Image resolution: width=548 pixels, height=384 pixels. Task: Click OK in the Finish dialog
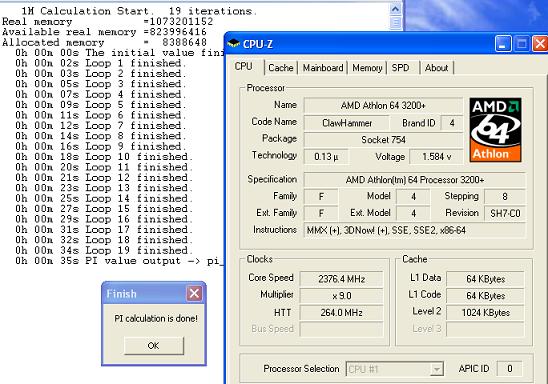(x=153, y=346)
